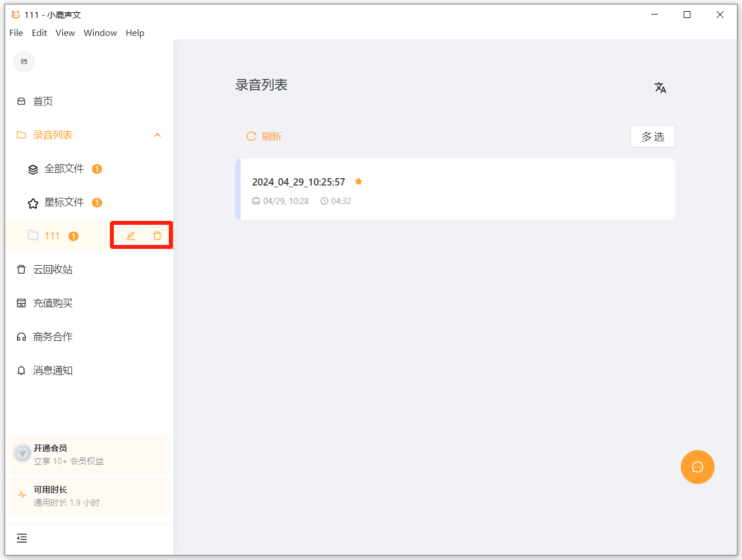Click the badge count next to 星标文件
This screenshot has height=560, width=742.
coord(97,202)
